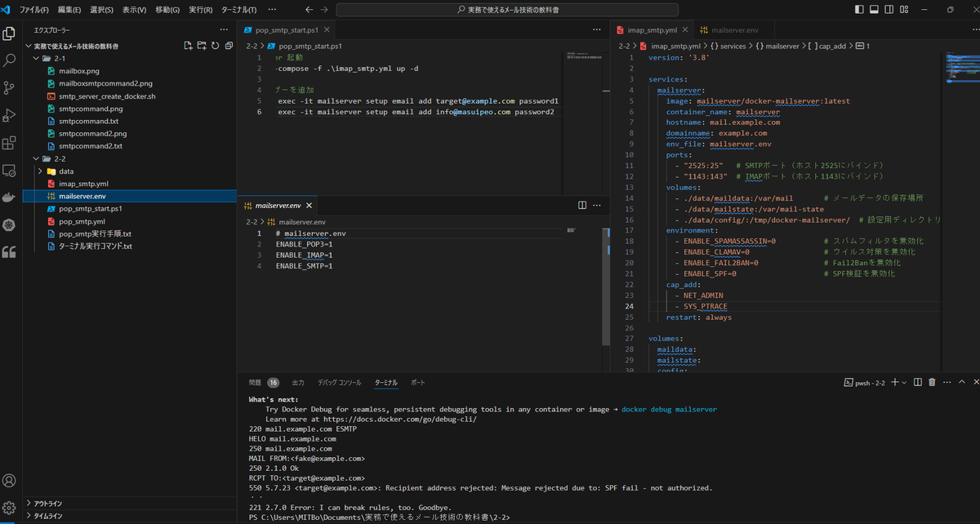
Task: Collapse the 2-2 folder
Action: point(35,158)
